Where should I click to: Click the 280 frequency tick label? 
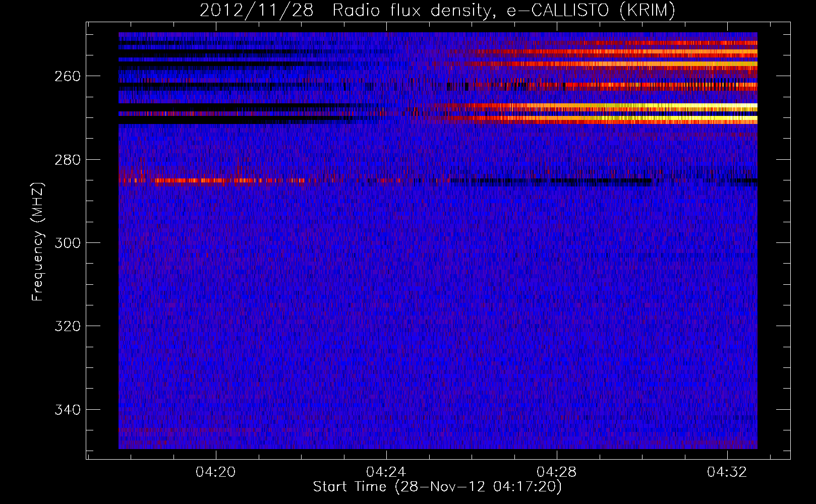coord(68,160)
